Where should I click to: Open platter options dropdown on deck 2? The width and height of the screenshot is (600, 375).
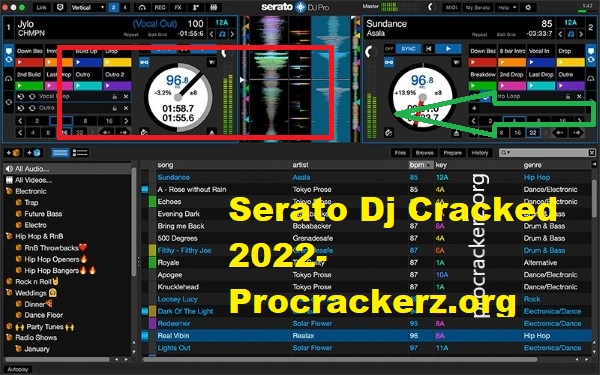tap(456, 62)
